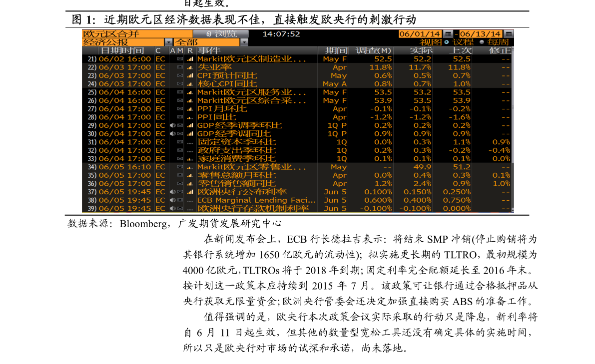This screenshot has width=595, height=364.
Task: Click the envelope icon on the 失业率 row
Action: pos(180,67)
